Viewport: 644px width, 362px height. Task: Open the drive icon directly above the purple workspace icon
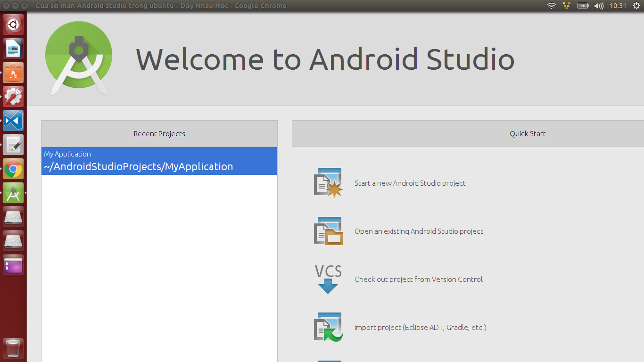13,241
